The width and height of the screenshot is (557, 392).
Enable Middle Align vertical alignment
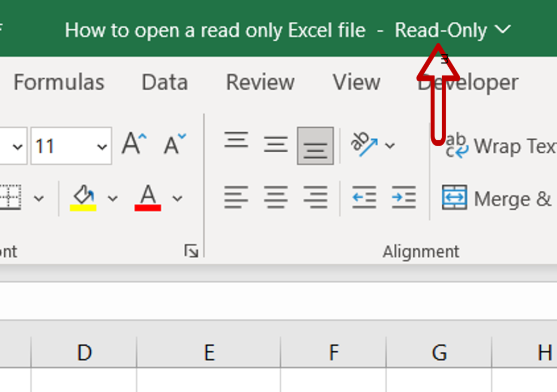pyautogui.click(x=276, y=145)
